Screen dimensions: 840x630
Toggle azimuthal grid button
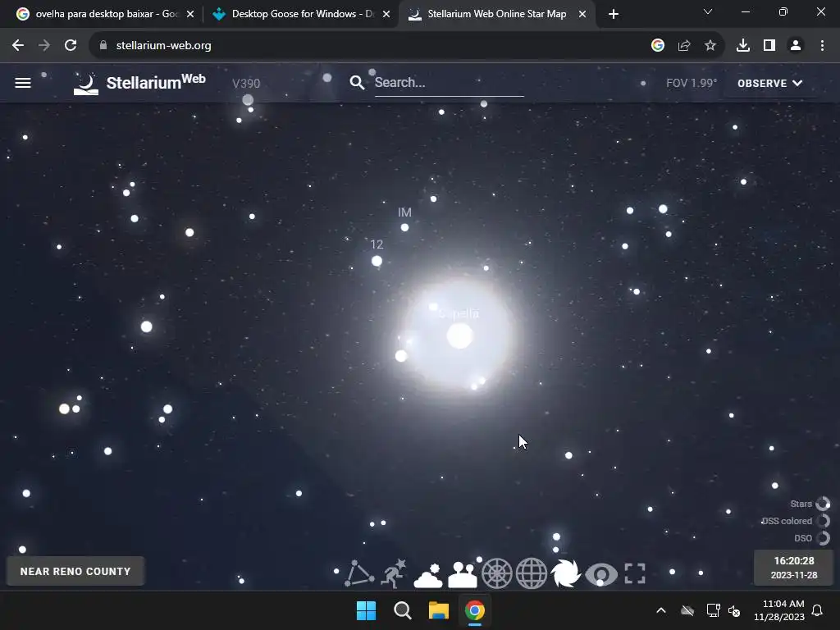496,573
